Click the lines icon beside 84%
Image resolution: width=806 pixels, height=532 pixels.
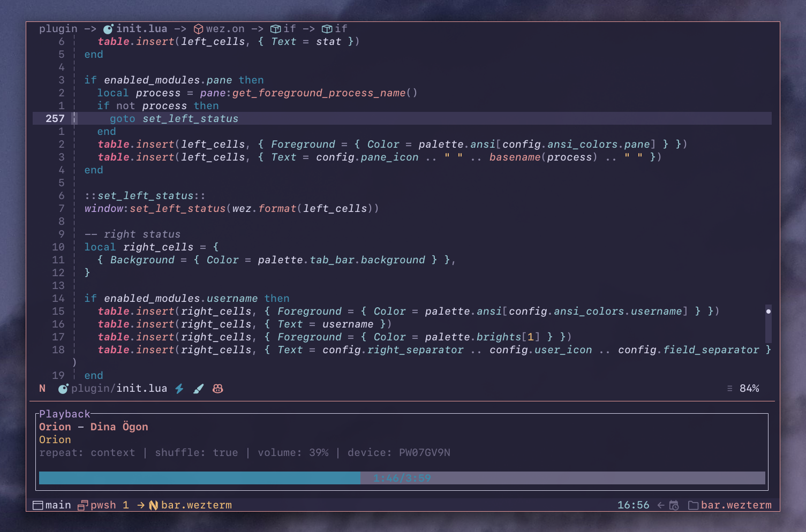coord(730,389)
